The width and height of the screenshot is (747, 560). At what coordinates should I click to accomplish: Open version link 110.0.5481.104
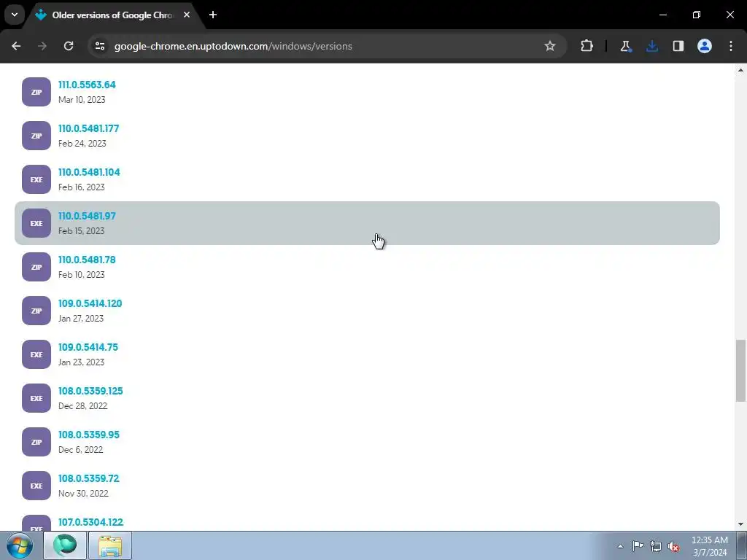[x=89, y=172]
